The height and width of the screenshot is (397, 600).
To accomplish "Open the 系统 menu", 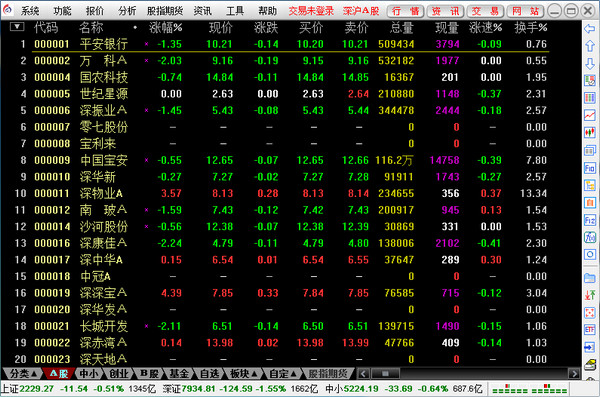I will click(30, 11).
